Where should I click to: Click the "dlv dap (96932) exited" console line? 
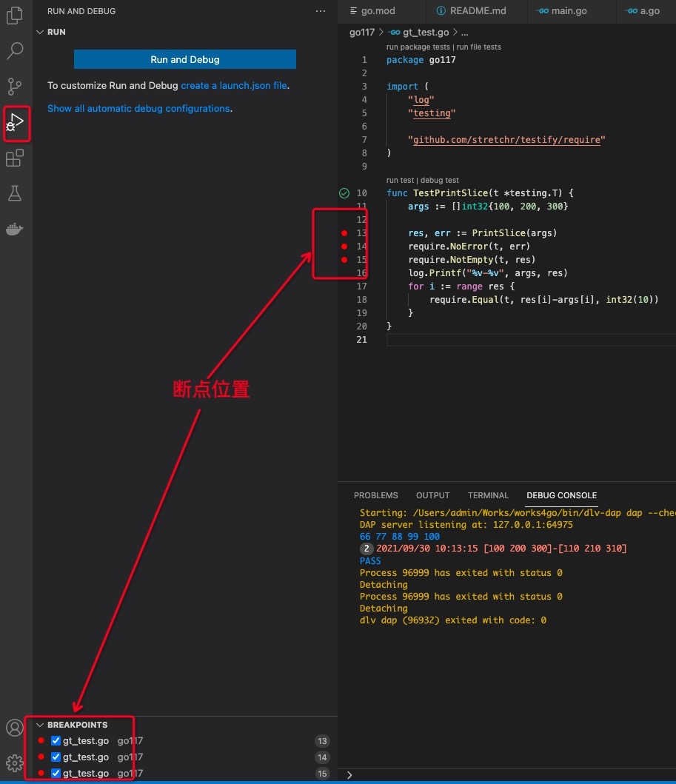point(453,620)
